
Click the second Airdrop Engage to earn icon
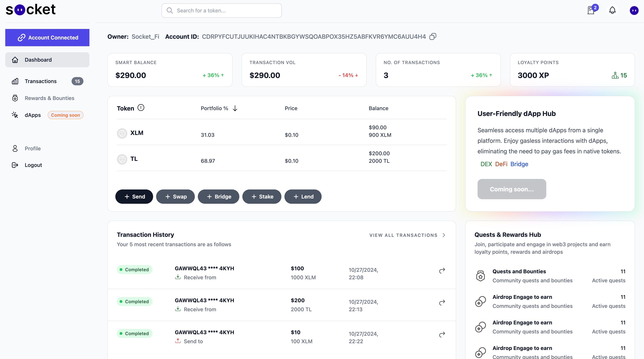481,327
